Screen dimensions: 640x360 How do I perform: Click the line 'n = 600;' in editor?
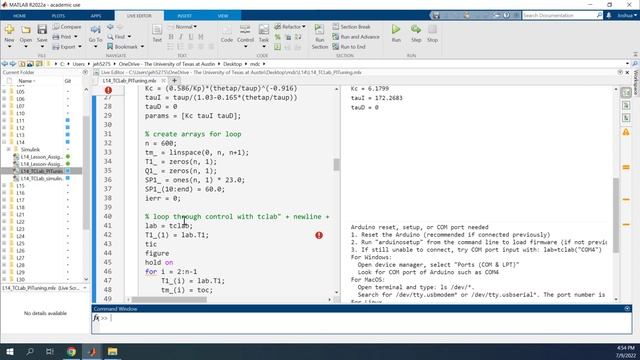(161, 143)
